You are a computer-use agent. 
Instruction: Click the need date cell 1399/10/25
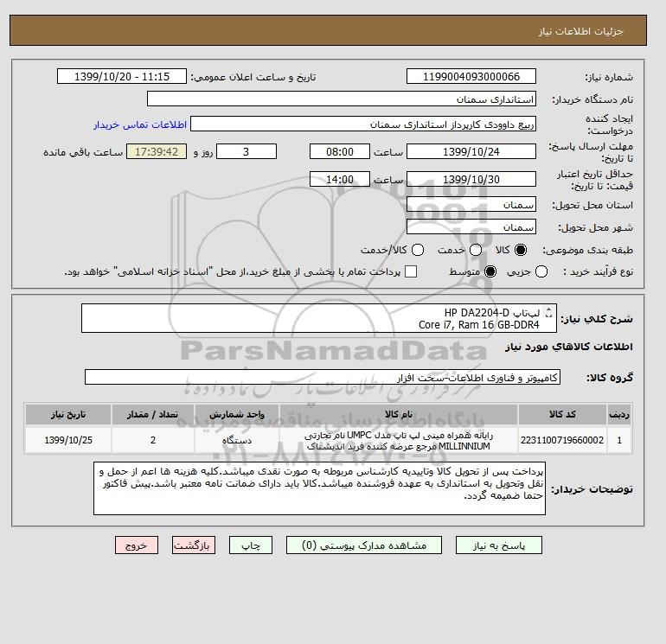(x=68, y=440)
